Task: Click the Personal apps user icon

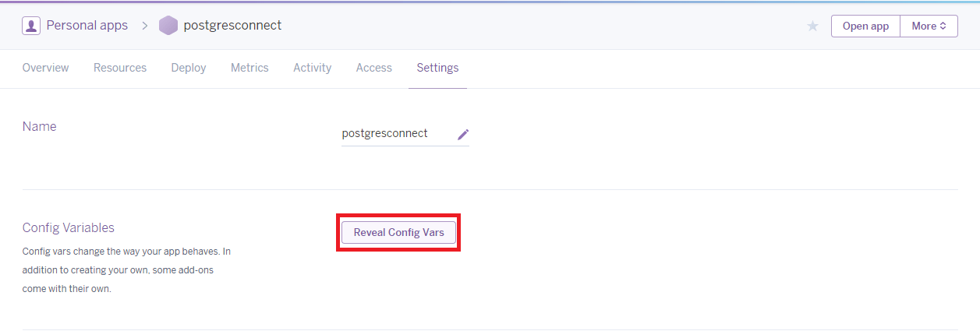Action: (x=31, y=26)
